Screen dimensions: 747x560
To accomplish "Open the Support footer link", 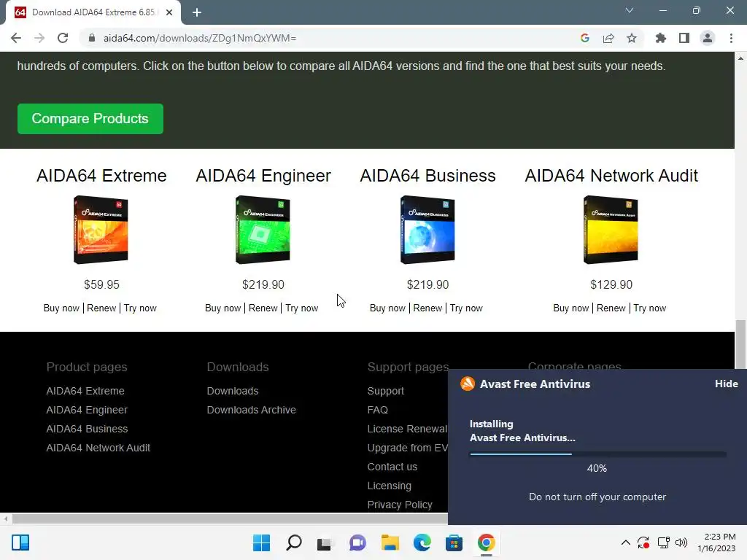I will click(x=385, y=391).
